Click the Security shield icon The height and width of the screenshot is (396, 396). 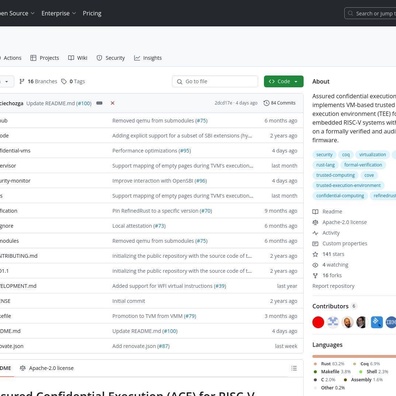(99, 58)
